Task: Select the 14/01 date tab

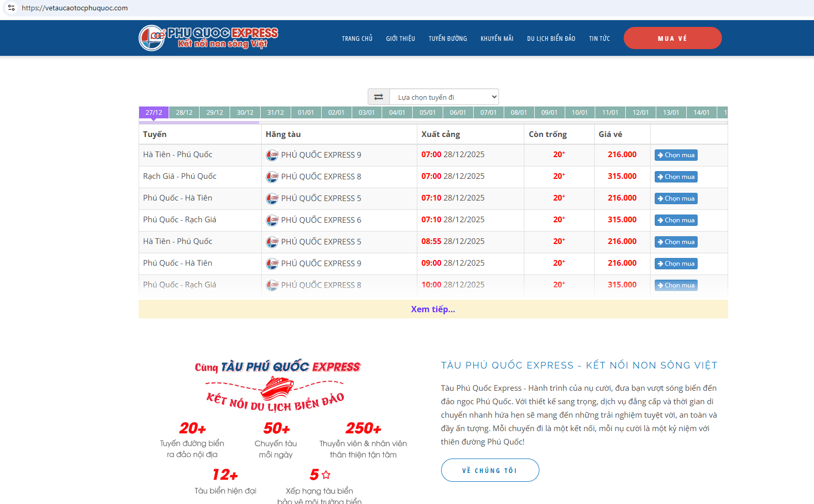Action: [701, 113]
